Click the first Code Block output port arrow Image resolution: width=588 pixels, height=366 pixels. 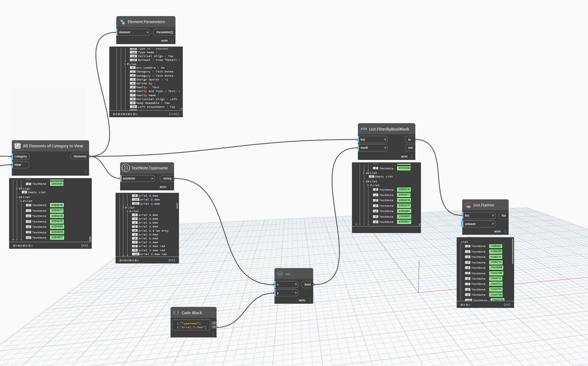tap(214, 323)
